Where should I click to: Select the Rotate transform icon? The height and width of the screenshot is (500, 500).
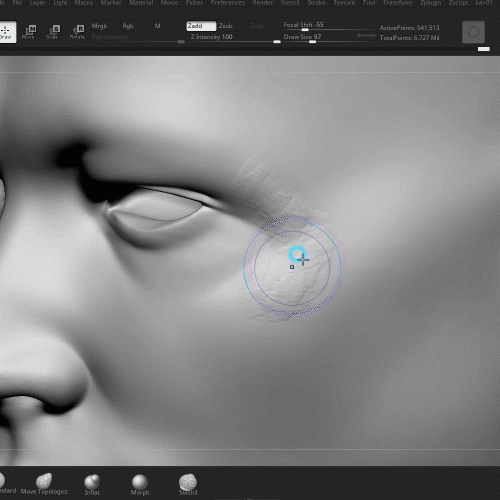coord(77,32)
